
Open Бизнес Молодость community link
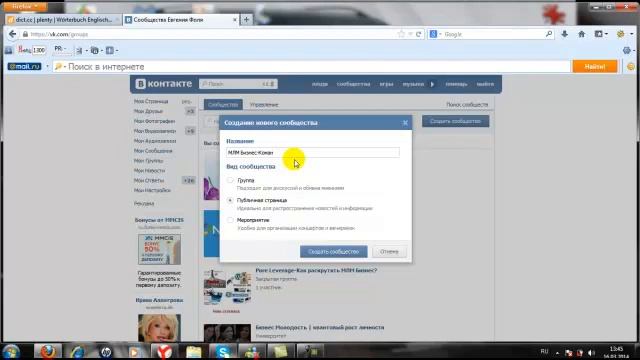coord(320,327)
